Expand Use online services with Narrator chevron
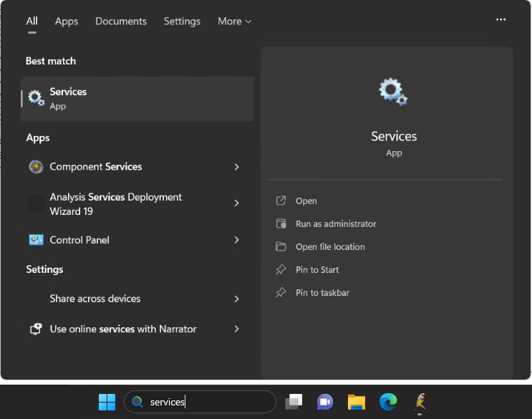This screenshot has width=532, height=419. click(x=236, y=329)
